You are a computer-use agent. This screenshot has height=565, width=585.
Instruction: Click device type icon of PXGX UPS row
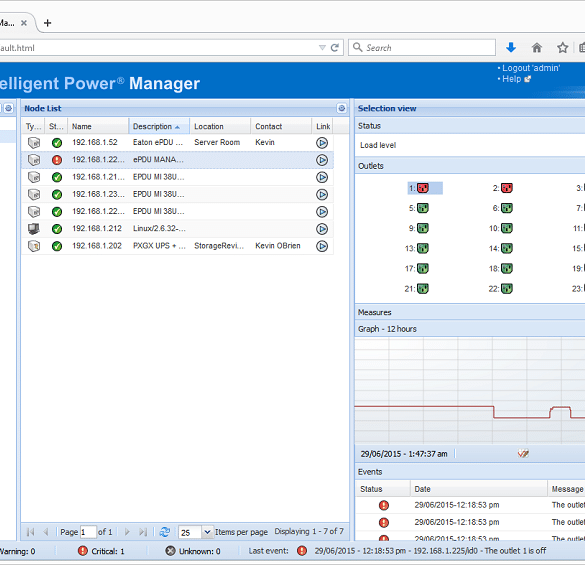(x=34, y=246)
